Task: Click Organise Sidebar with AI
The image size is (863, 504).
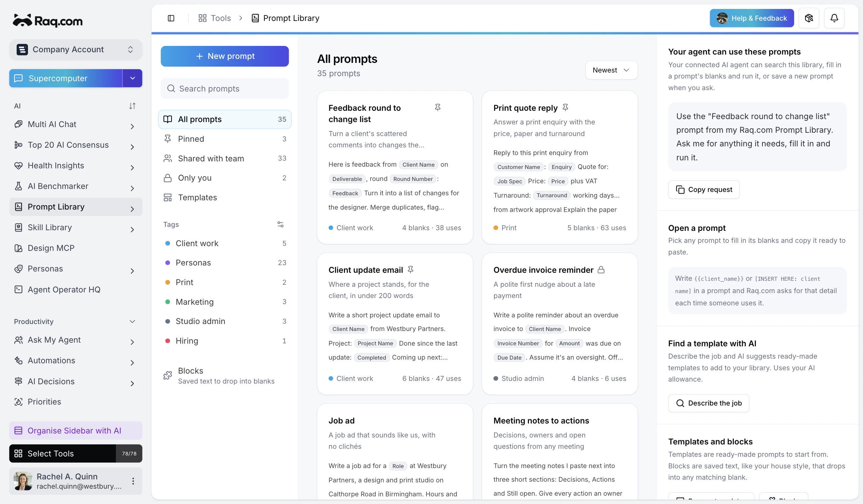Action: 76,430
